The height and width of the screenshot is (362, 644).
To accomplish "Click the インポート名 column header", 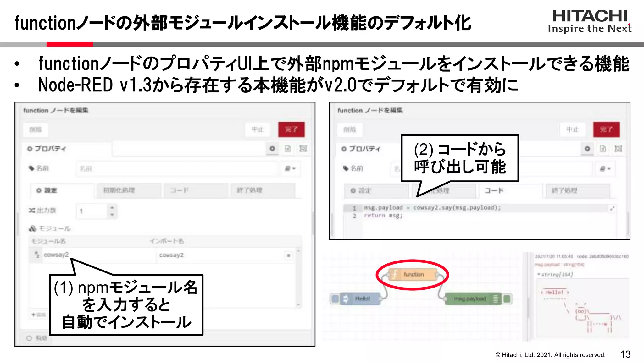I will pyautogui.click(x=167, y=241).
